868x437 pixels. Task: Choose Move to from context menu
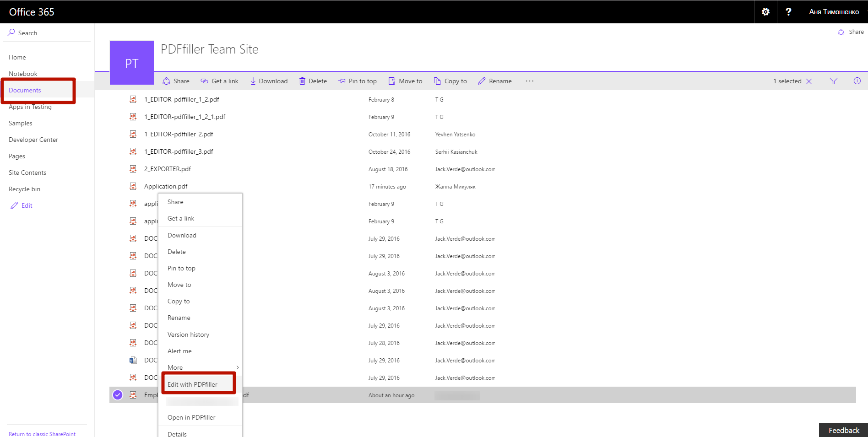coord(200,285)
